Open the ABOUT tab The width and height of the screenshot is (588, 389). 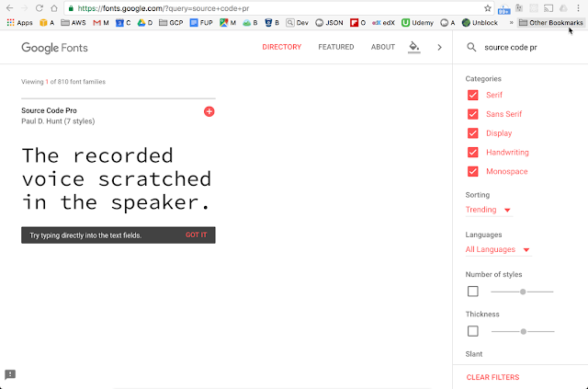click(383, 47)
